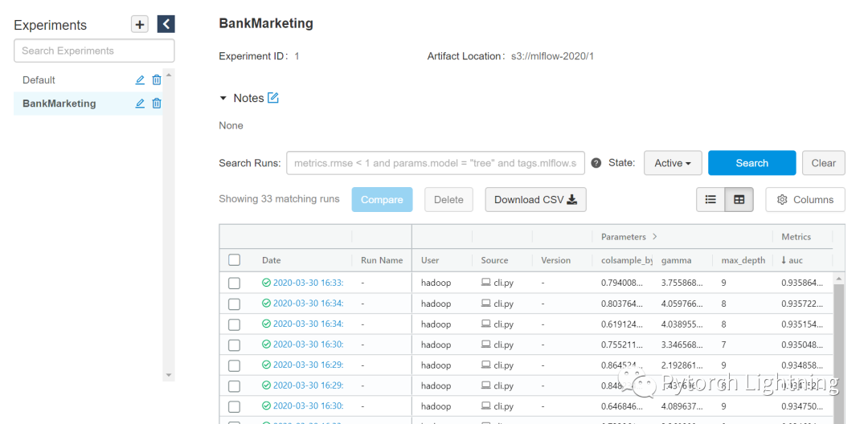Click the BankMarketing page title

pos(266,24)
